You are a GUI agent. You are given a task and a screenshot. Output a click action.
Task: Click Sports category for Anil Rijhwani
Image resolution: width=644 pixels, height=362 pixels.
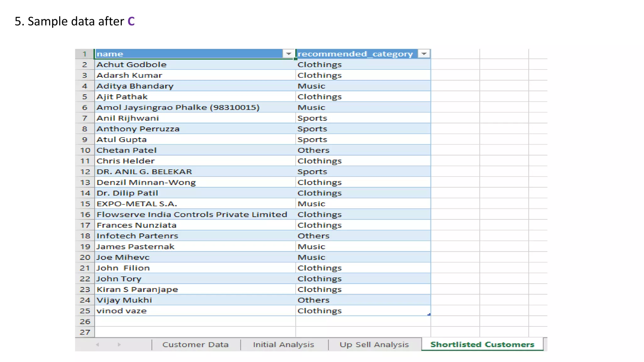[x=363, y=118]
